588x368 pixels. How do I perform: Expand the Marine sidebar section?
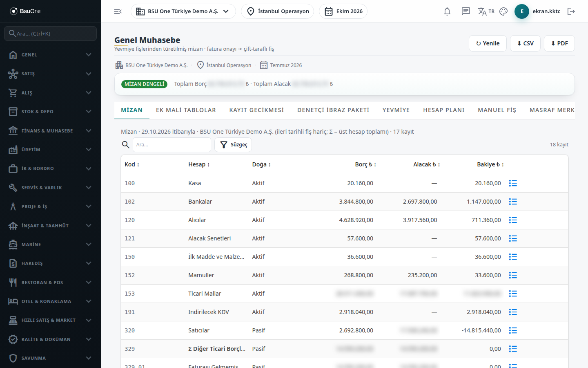[51, 245]
